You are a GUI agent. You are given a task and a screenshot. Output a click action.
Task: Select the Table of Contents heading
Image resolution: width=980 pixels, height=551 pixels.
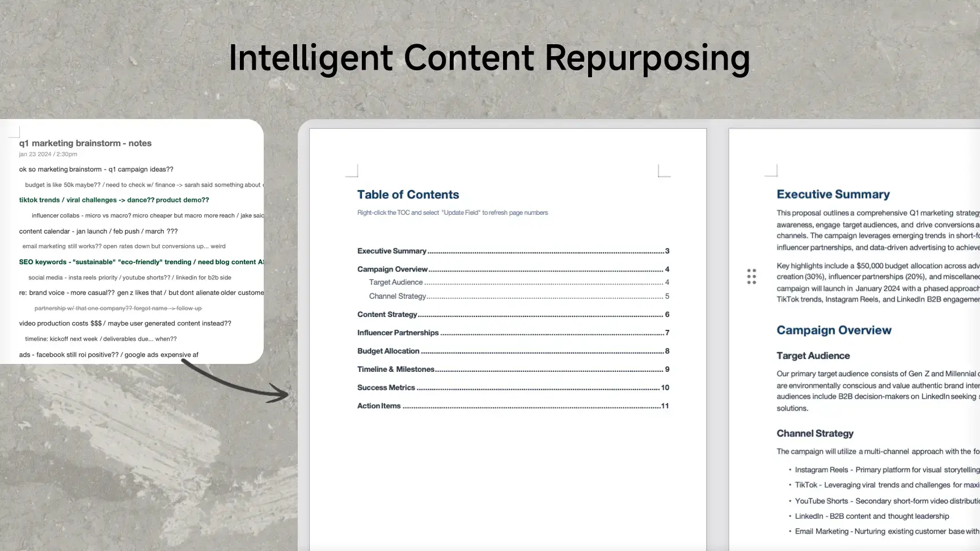click(408, 194)
